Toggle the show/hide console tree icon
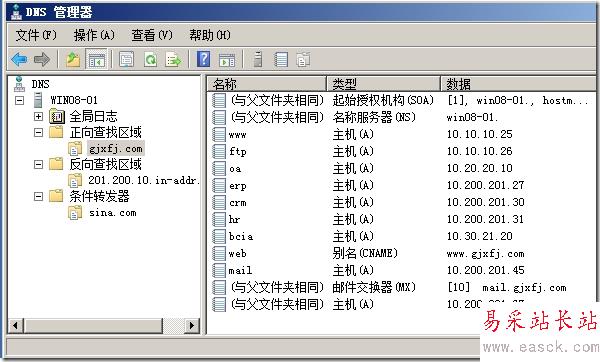The height and width of the screenshot is (362, 600). tap(96, 59)
